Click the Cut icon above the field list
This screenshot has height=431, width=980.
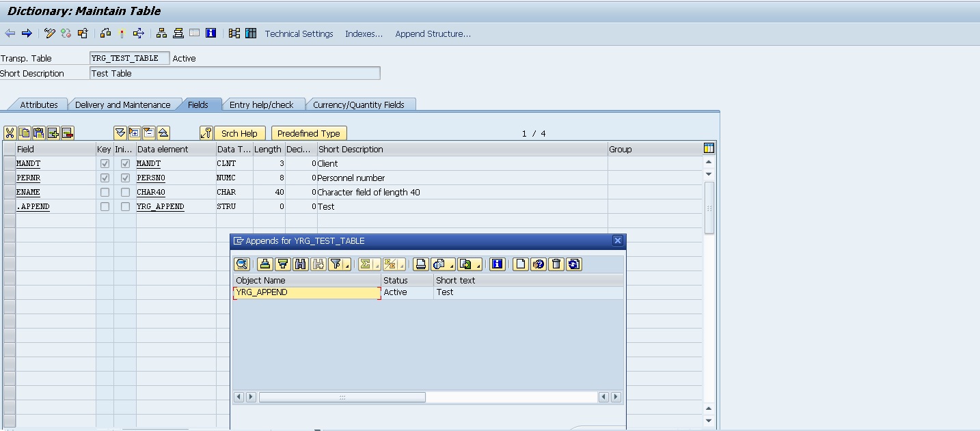pos(10,133)
